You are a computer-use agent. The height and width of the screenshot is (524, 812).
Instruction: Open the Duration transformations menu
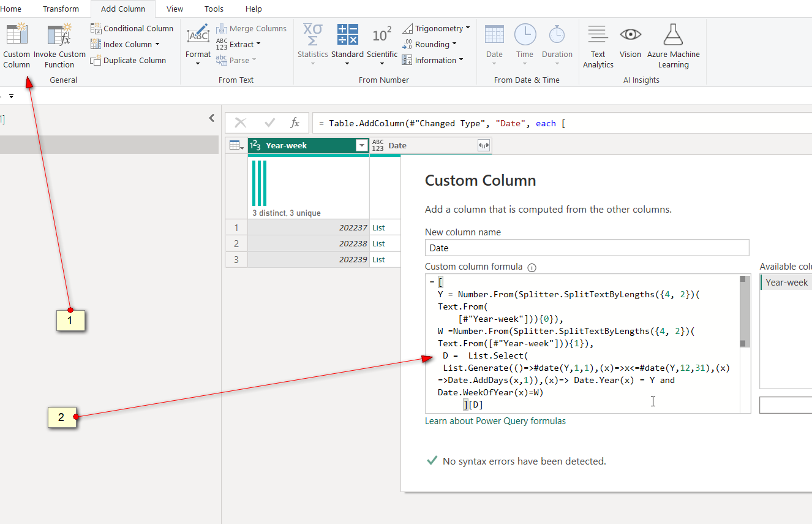click(x=557, y=44)
